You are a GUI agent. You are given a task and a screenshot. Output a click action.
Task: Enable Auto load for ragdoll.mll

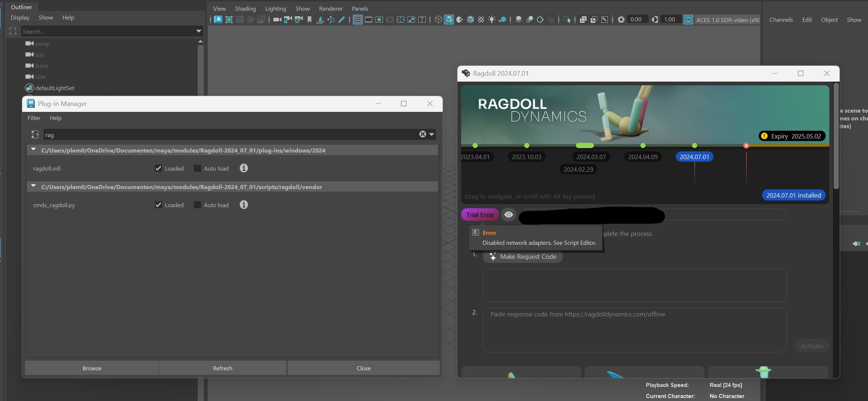[x=197, y=168]
